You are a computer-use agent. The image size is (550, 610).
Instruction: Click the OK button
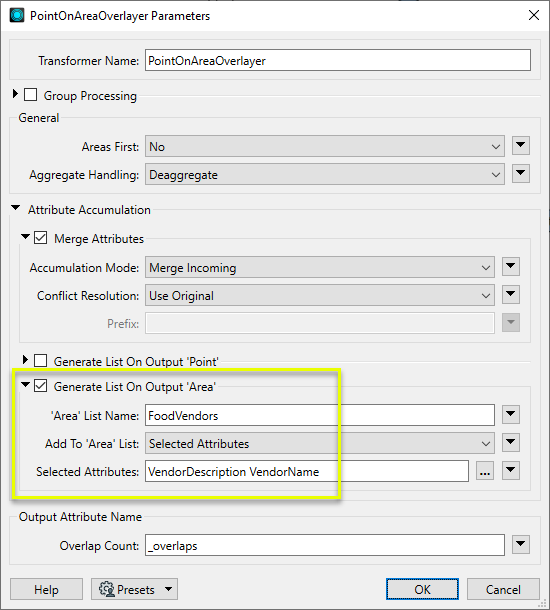click(x=422, y=589)
